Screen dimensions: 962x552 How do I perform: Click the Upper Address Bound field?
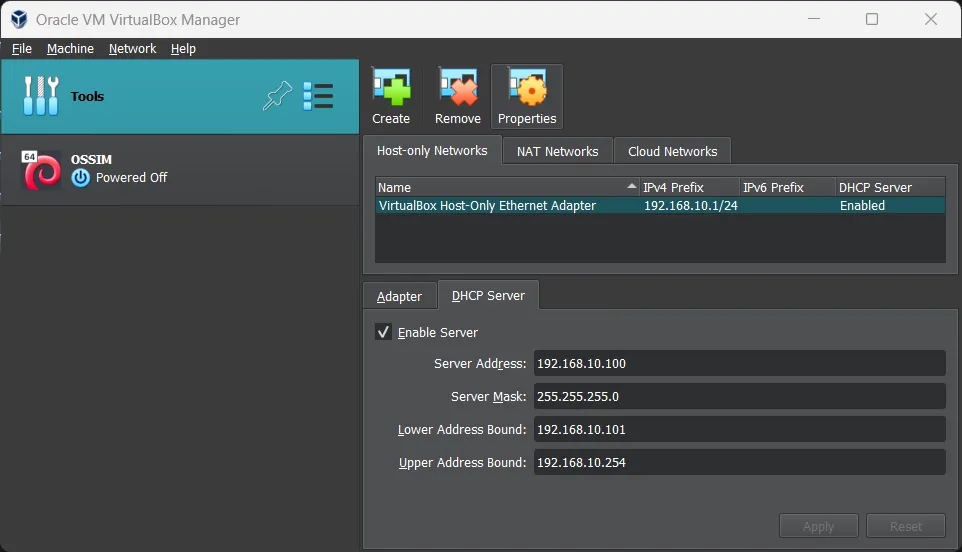tap(739, 462)
